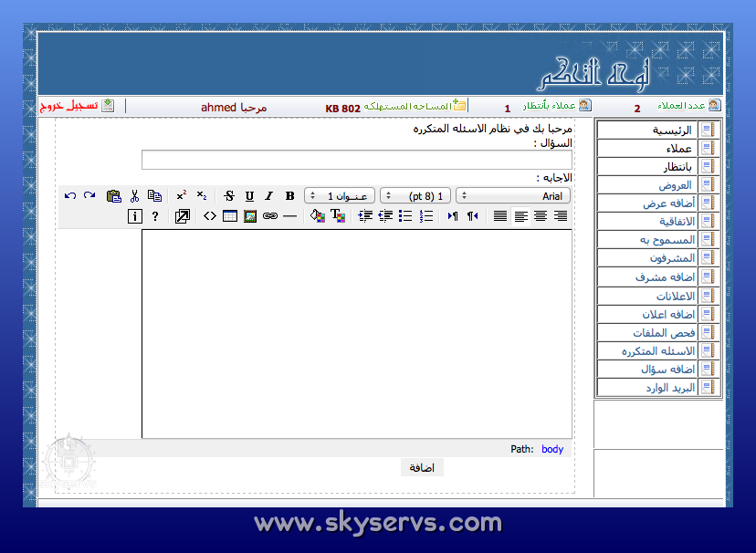Insert a table using table icon
Viewport: 756px width, 553px height.
click(229, 216)
